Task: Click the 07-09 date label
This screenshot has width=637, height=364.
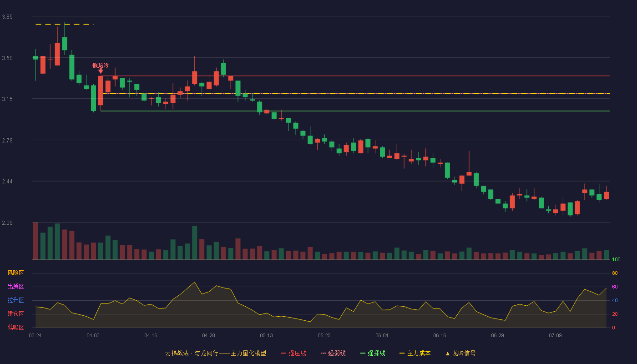Action: [555, 335]
